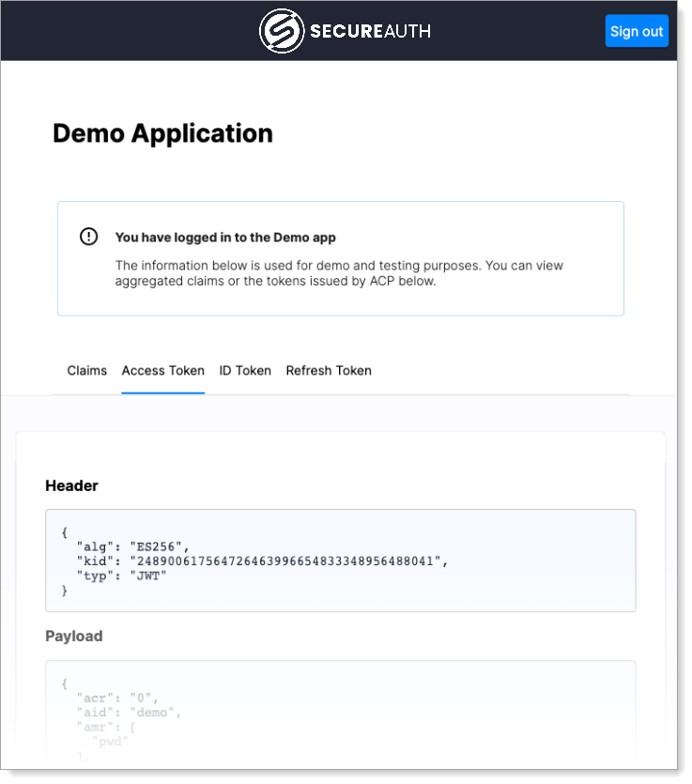Click the notice description about aggregated claims
The width and height of the screenshot is (692, 784).
[x=339, y=273]
